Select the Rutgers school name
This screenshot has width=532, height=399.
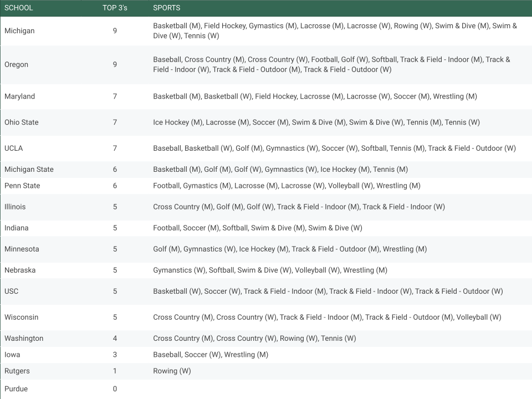point(17,371)
